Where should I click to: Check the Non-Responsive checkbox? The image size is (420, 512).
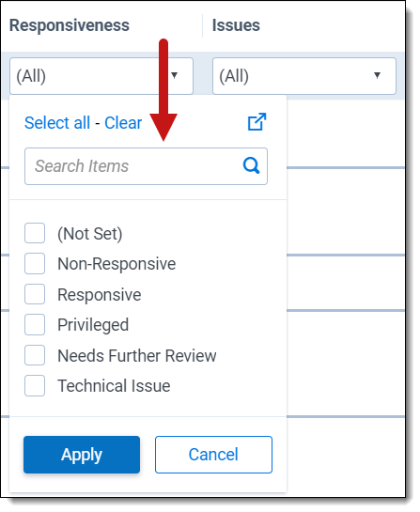pos(35,263)
